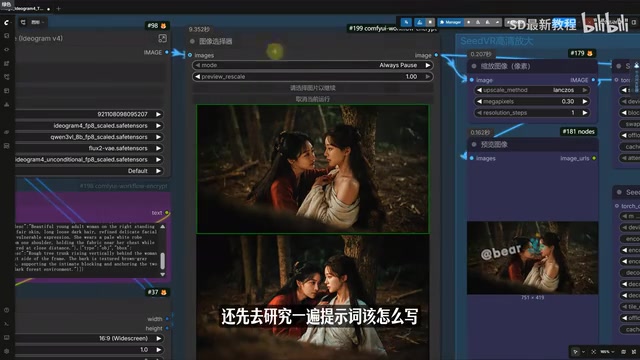Viewport: 640px width, 360px height.
Task: Click the width output socket on node #37
Action: (x=167, y=319)
